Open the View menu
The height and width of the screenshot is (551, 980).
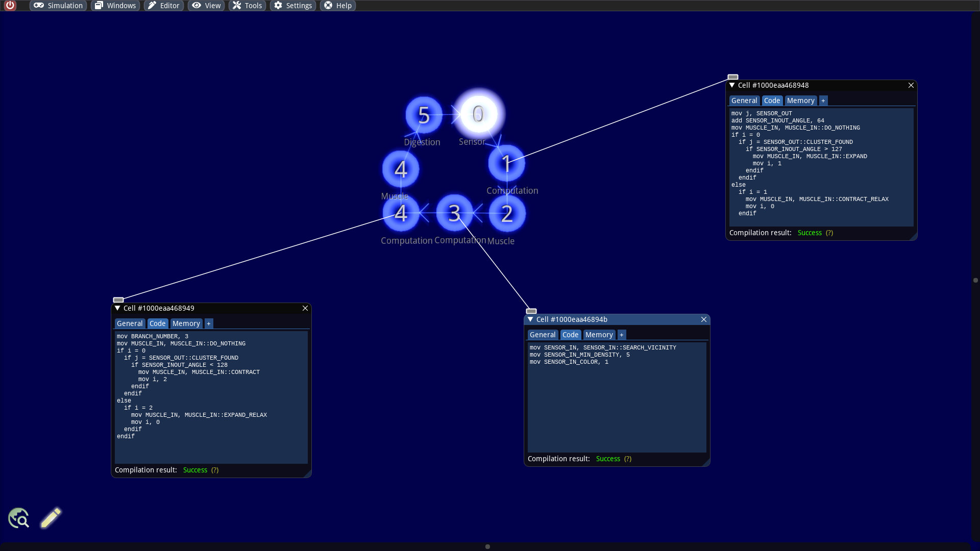tap(206, 6)
